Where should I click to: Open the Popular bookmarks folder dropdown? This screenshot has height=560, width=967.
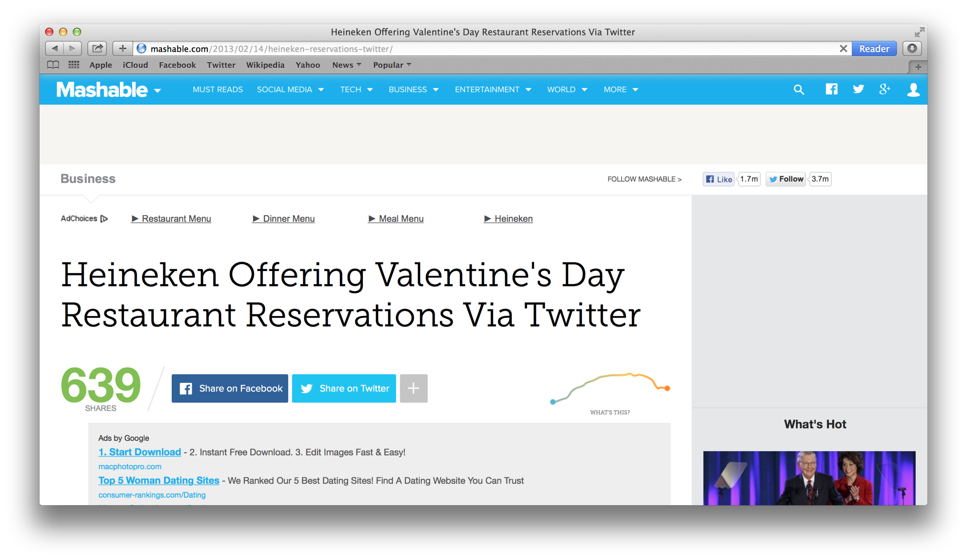click(392, 65)
